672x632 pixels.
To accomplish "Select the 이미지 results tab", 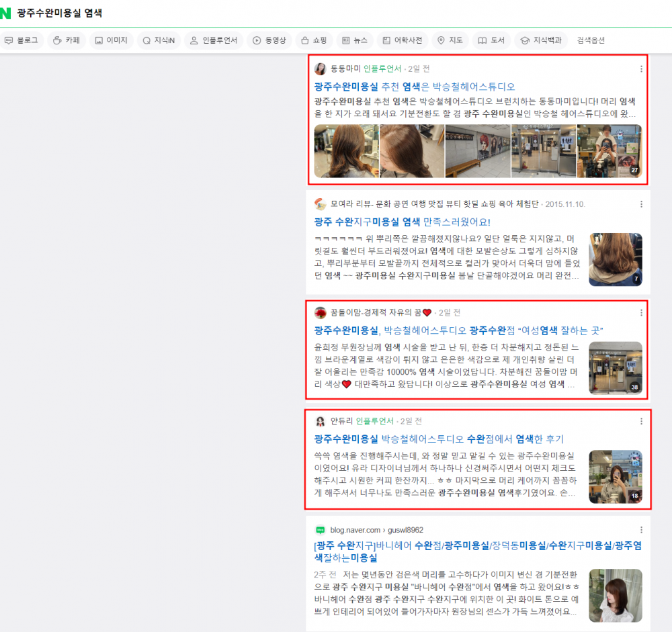I will 111,40.
